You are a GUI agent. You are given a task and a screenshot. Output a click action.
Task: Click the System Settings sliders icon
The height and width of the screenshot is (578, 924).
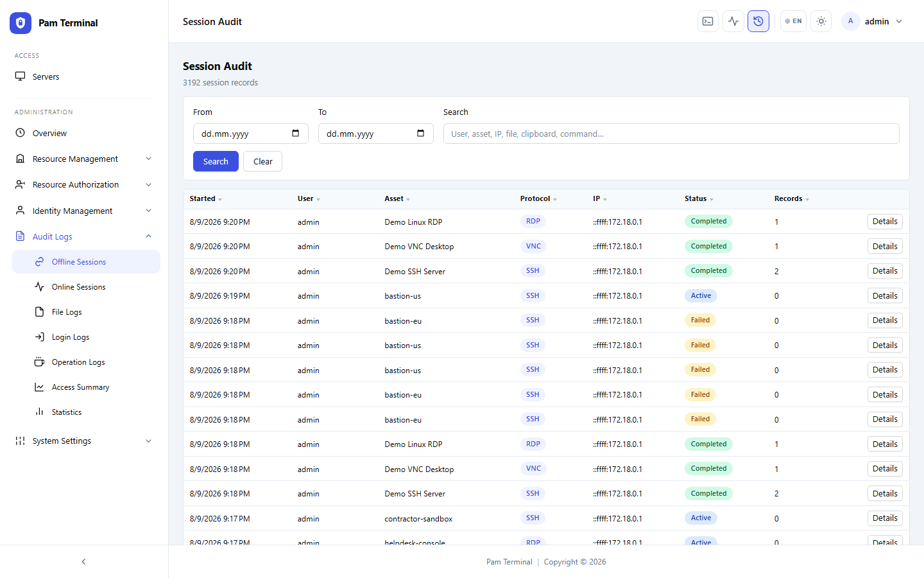[x=21, y=441]
